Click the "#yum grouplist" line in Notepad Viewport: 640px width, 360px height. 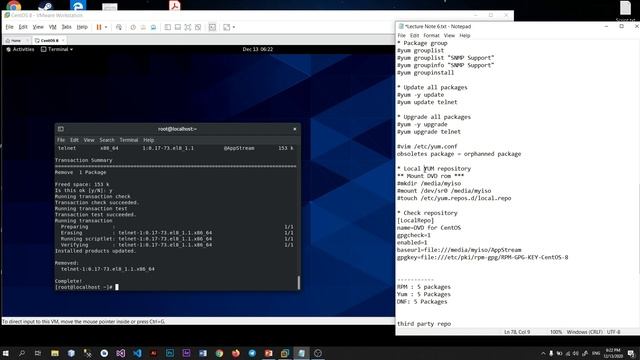(420, 51)
